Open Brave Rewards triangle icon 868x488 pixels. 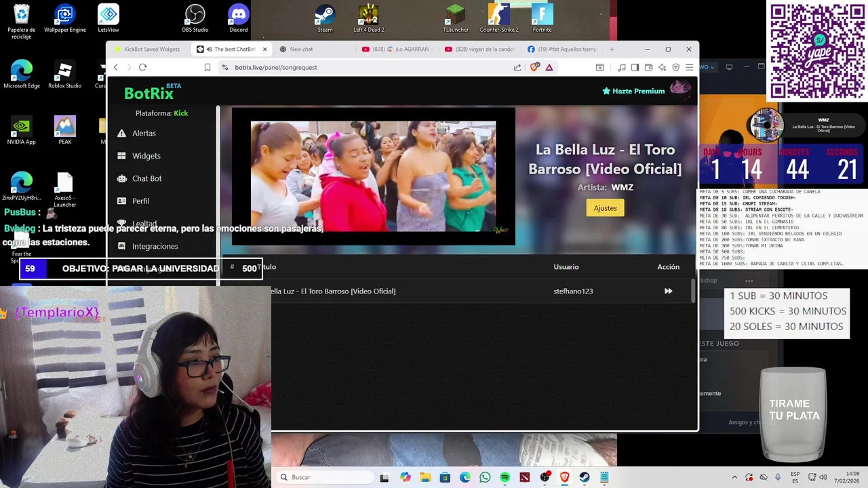[x=549, y=67]
